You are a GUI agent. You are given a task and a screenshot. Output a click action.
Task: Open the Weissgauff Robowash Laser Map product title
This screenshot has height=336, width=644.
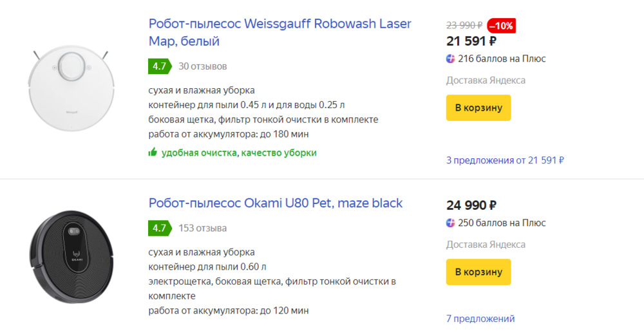click(279, 32)
